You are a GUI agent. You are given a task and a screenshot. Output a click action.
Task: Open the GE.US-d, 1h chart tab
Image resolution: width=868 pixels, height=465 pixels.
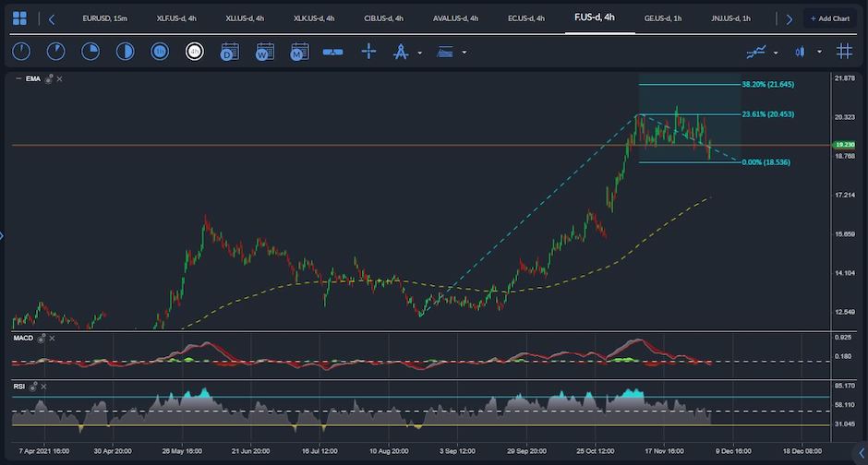(662, 18)
